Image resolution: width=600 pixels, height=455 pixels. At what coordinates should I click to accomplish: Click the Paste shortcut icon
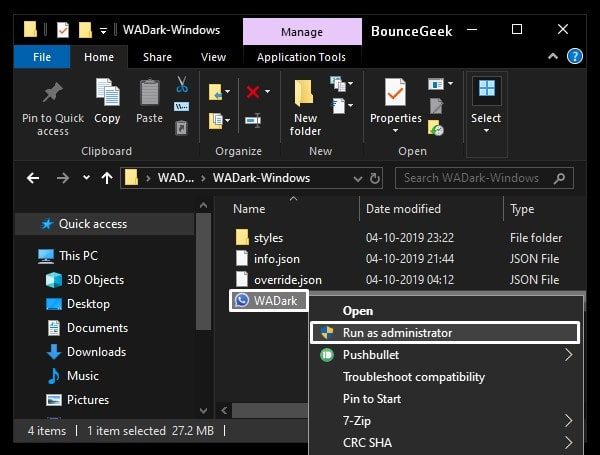coord(181,128)
